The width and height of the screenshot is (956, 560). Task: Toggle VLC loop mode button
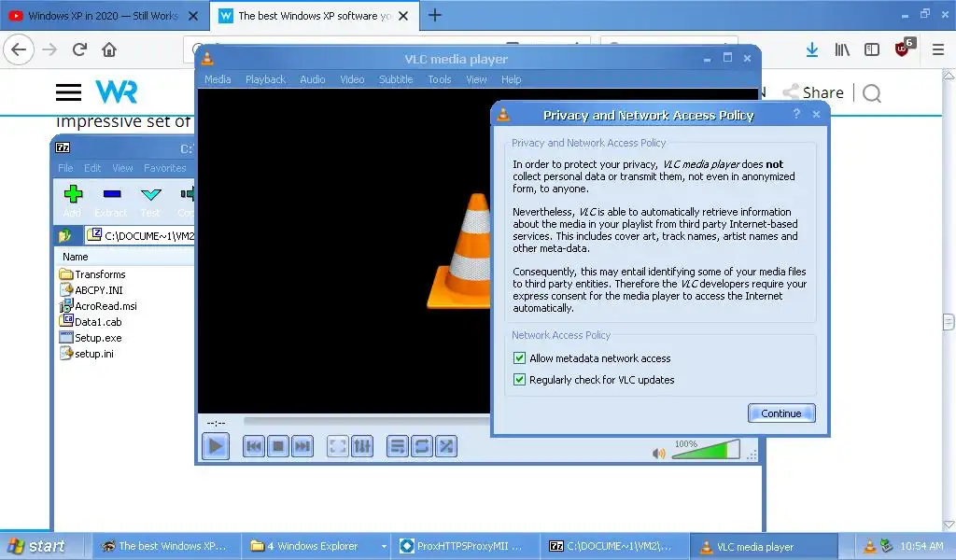[421, 447]
